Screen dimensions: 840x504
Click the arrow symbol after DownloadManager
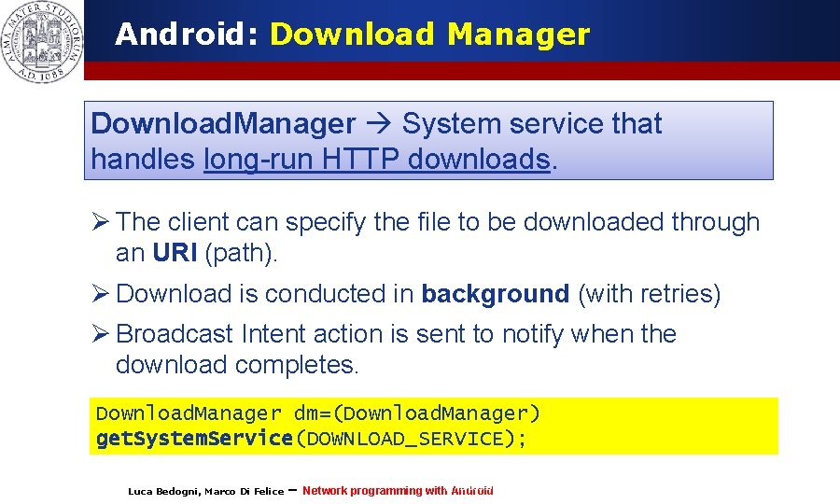379,124
